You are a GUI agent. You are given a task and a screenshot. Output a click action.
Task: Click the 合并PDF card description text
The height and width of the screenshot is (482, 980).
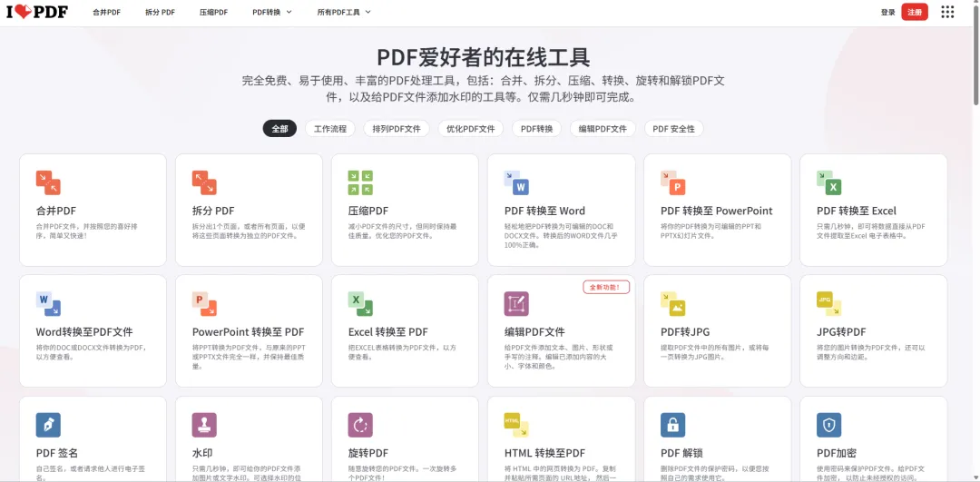(x=87, y=231)
